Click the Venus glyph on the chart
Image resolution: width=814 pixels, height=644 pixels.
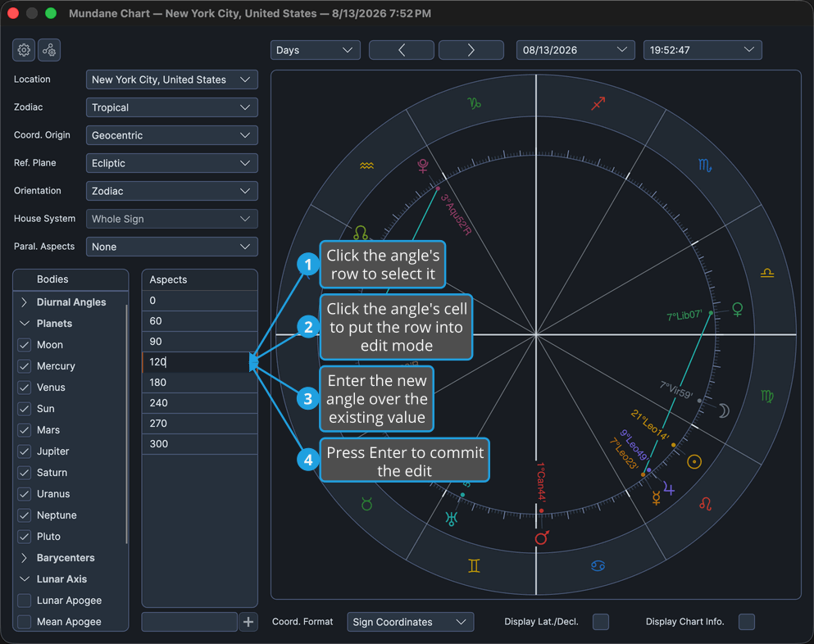[x=737, y=309]
